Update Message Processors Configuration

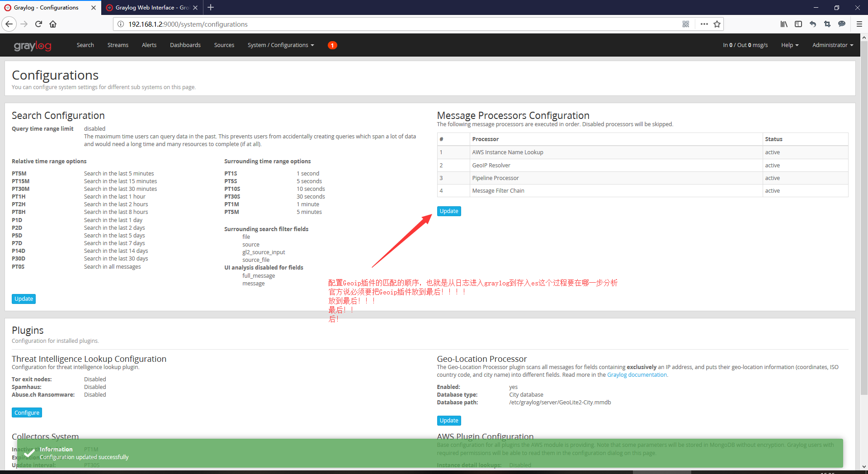point(449,211)
